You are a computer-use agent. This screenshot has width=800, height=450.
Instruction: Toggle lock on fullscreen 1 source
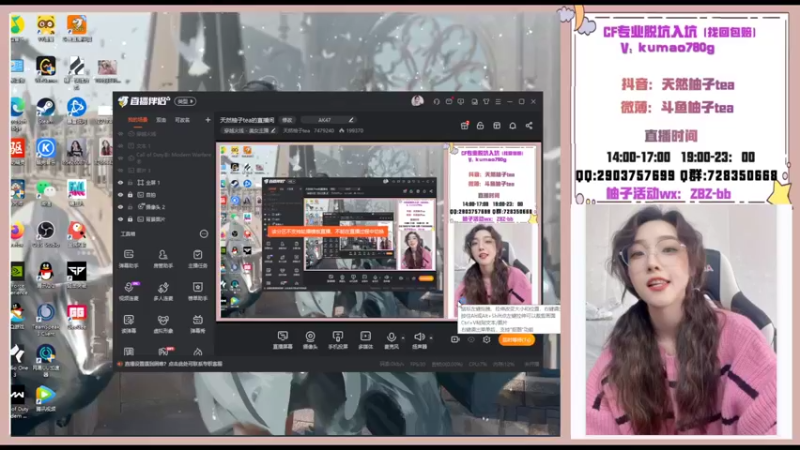coord(130,183)
